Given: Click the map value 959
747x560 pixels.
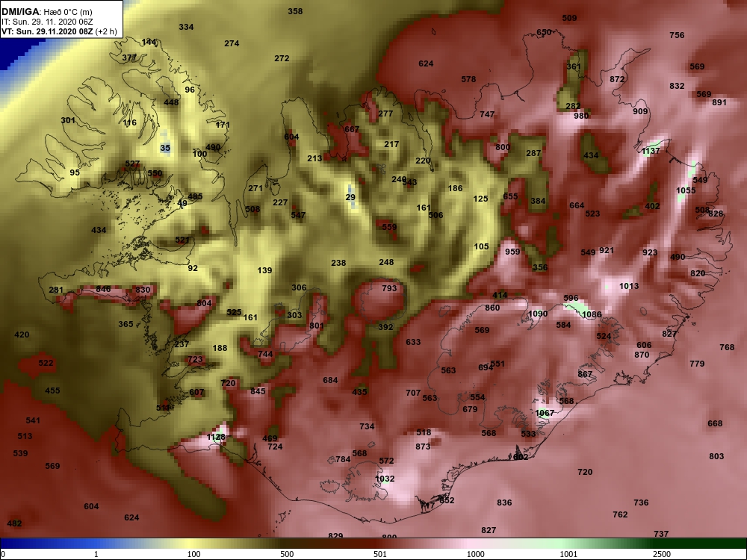Looking at the screenshot, I should (x=512, y=251).
